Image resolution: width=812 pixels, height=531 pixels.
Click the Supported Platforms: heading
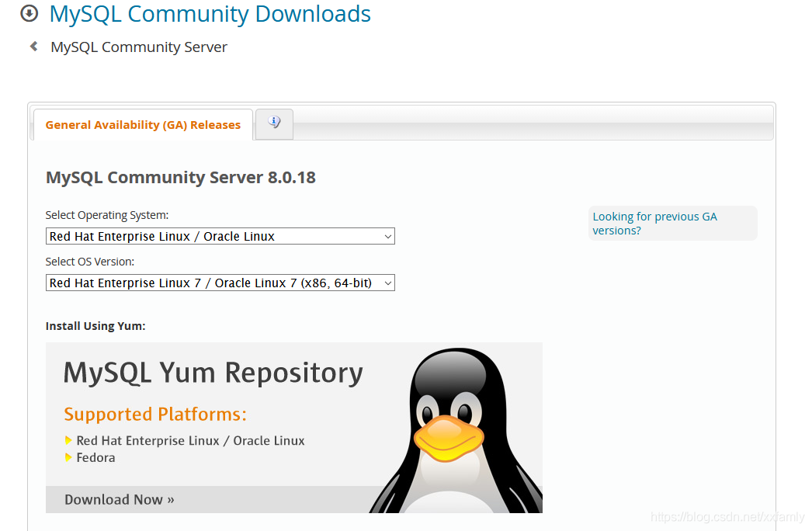[x=155, y=415]
